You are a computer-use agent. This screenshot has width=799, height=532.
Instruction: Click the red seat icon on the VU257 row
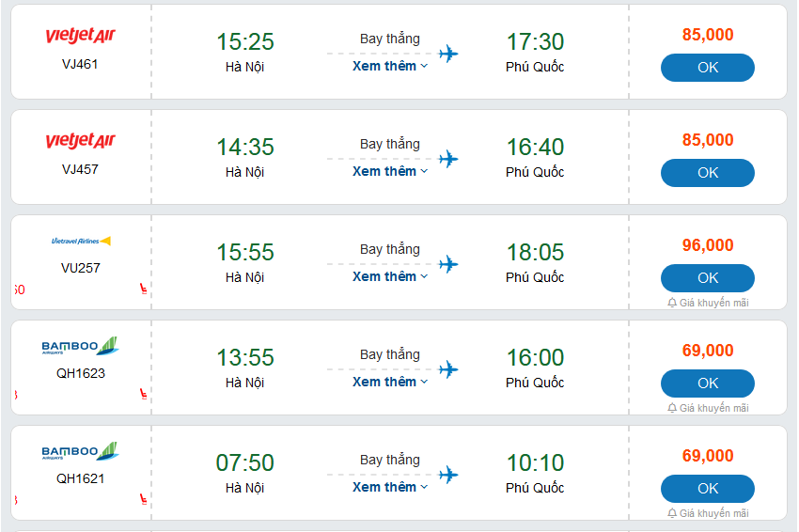tap(143, 289)
